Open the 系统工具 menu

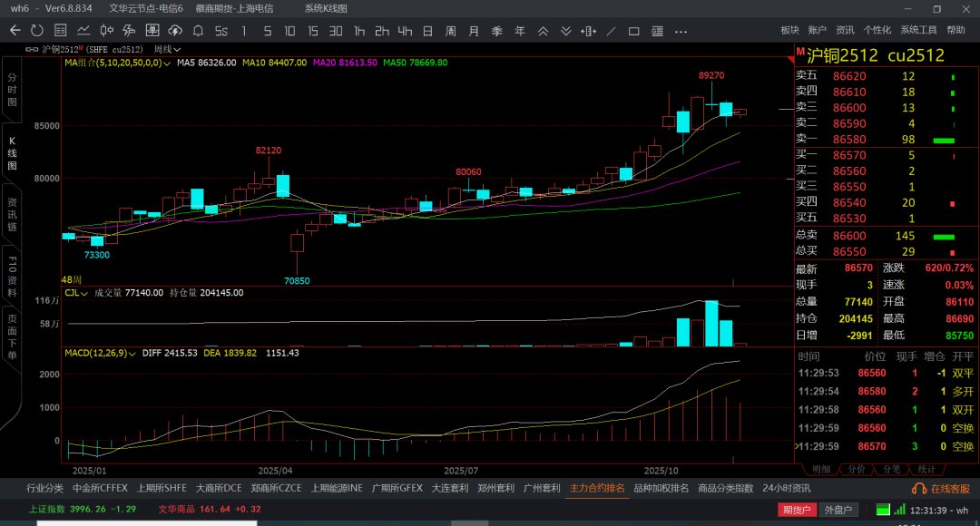[x=917, y=30]
